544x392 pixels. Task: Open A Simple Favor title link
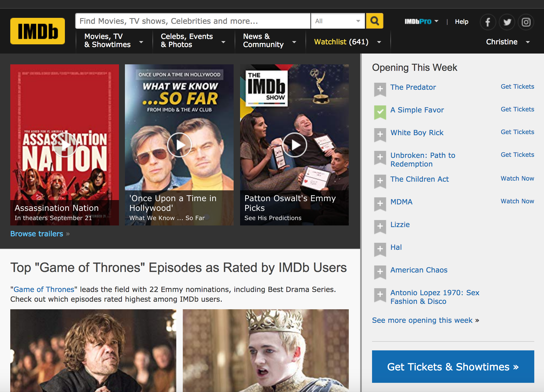coord(417,110)
